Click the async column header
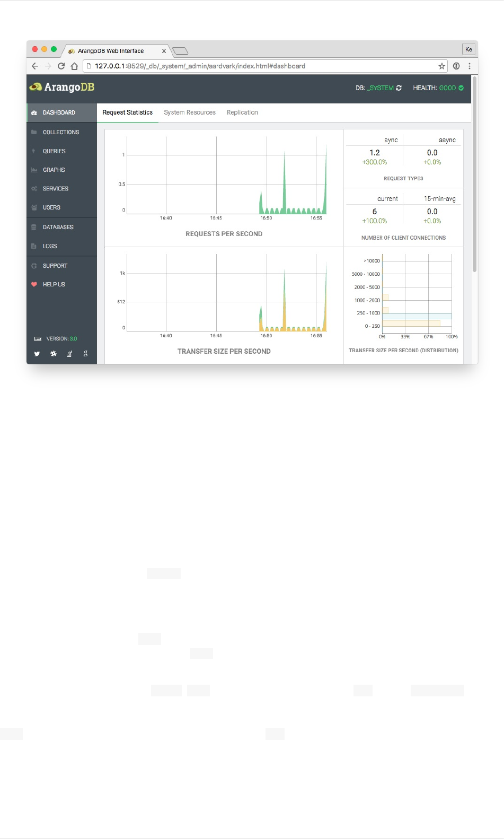Image resolution: width=504 pixels, height=839 pixels. click(x=447, y=140)
